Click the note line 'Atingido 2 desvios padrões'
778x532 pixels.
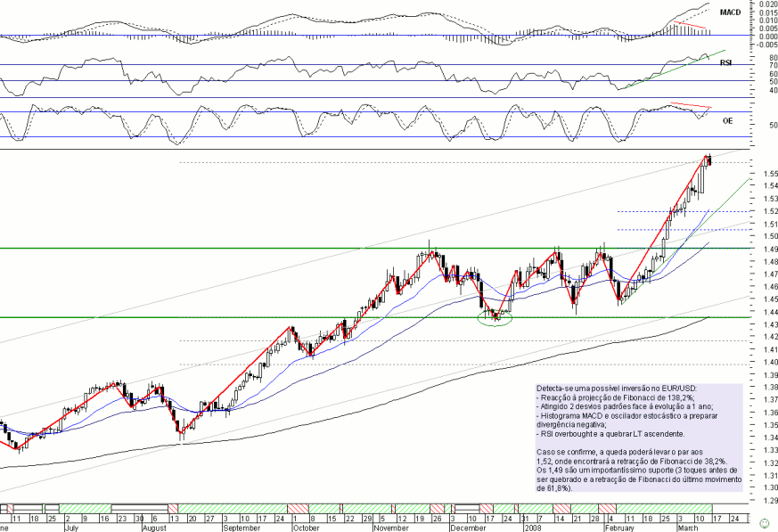tap(625, 406)
